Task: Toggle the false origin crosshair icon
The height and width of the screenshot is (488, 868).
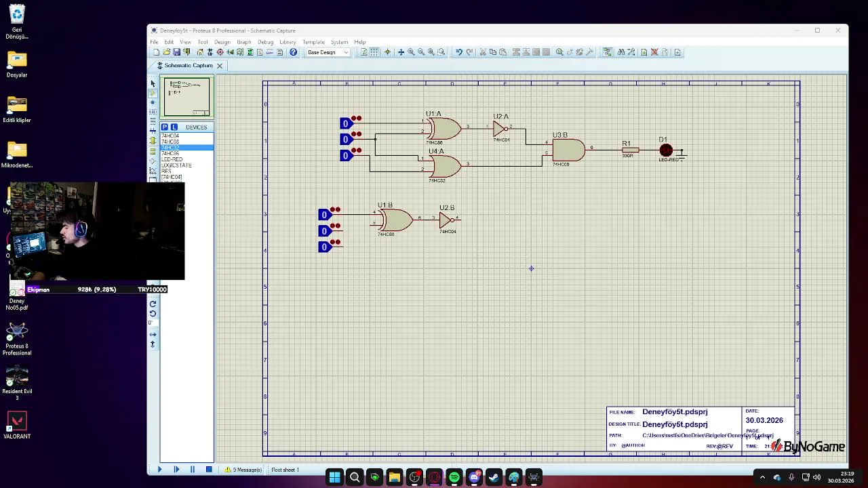Action: [x=387, y=52]
